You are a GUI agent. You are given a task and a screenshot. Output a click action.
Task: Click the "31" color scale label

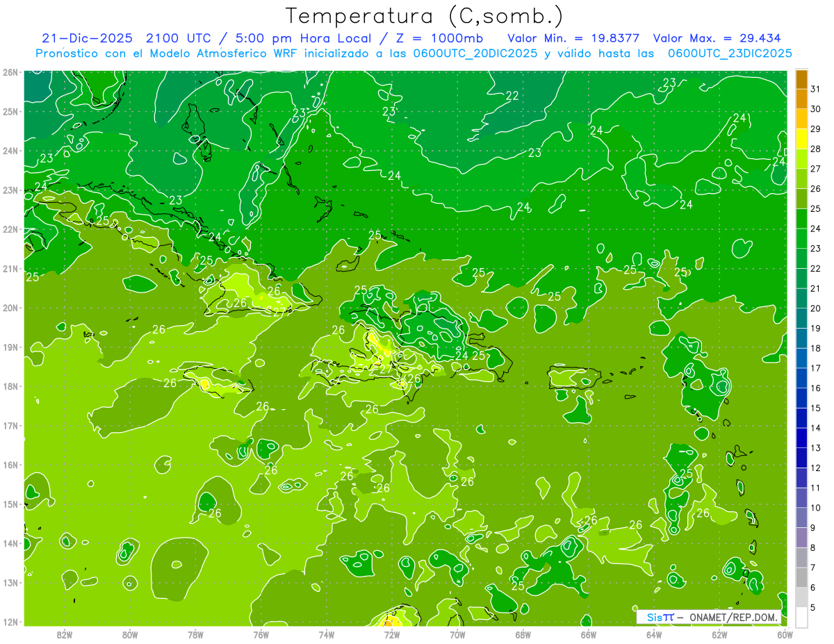[x=816, y=89]
